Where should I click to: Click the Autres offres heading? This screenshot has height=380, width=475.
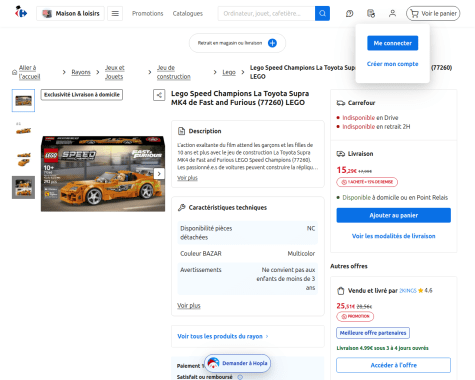click(x=349, y=266)
